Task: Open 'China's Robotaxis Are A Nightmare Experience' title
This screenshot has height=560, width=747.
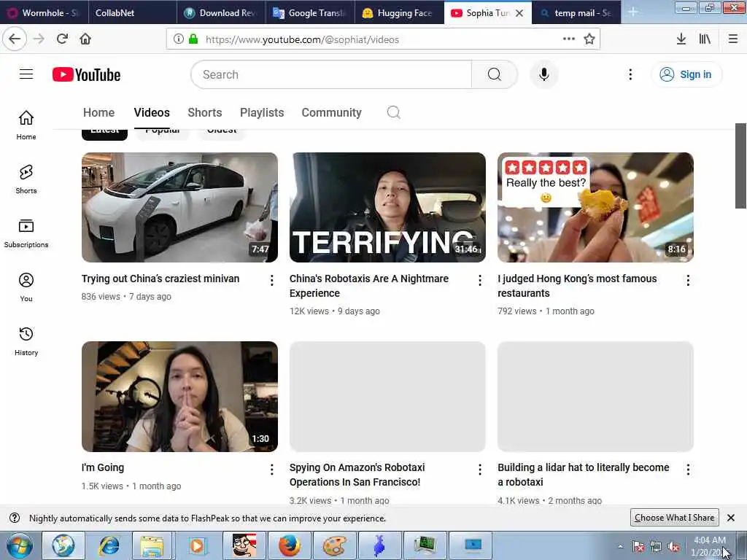Action: click(x=369, y=286)
